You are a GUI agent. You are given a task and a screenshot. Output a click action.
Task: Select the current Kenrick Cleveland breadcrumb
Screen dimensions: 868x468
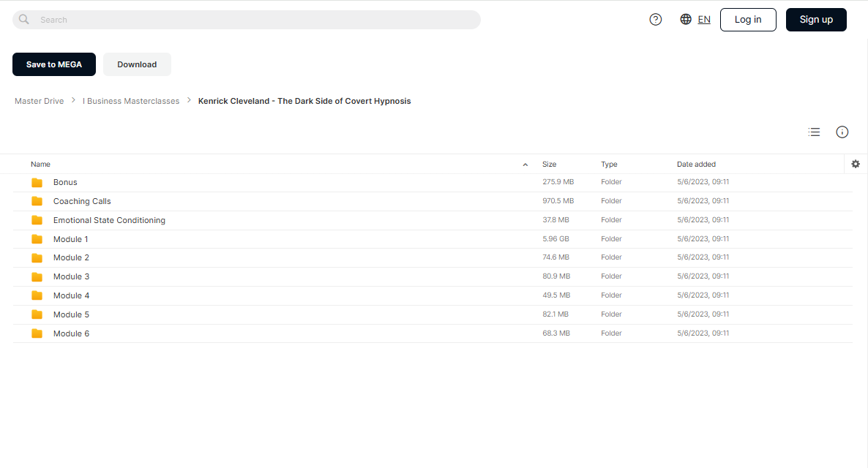click(x=304, y=101)
